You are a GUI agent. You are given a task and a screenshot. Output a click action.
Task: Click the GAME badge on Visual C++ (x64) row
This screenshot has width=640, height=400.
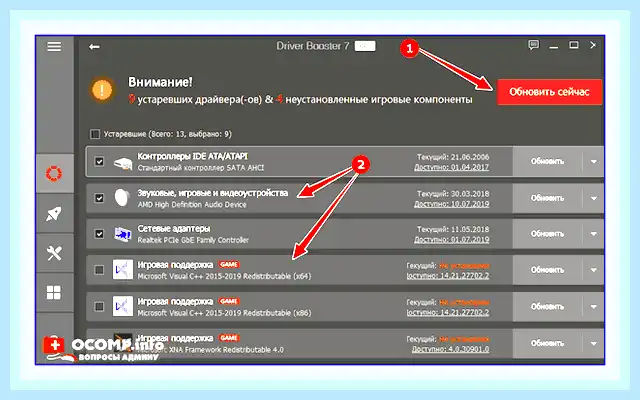pos(229,264)
